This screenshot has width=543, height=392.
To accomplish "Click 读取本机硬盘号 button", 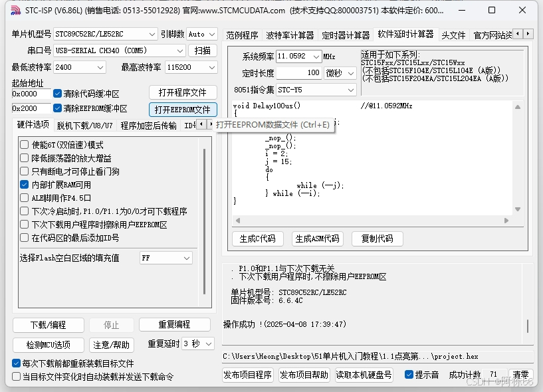I will tap(364, 375).
